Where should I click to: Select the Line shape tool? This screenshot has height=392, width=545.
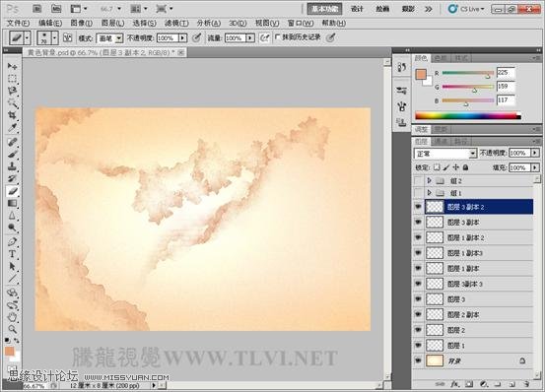point(13,279)
